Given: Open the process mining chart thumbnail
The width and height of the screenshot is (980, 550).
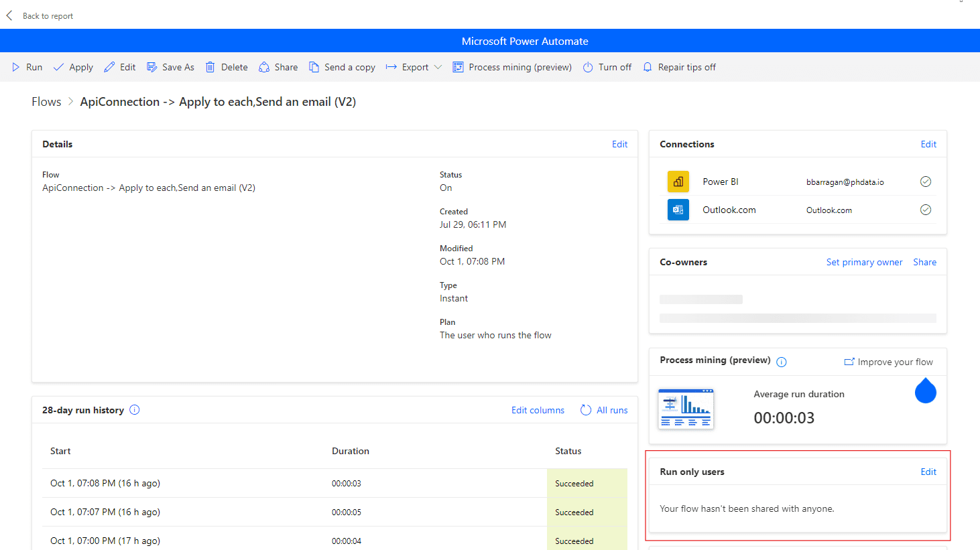Looking at the screenshot, I should click(686, 408).
